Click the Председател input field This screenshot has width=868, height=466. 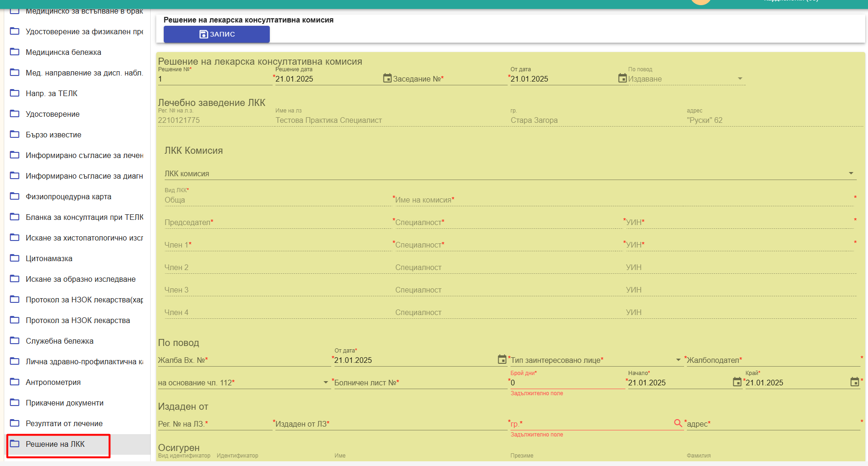278,222
